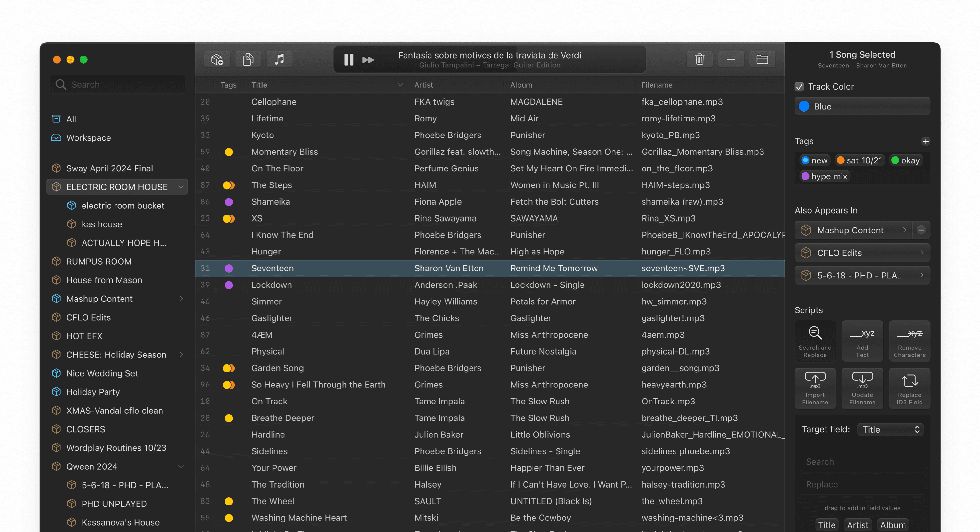
Task: Open the Blue track color selector
Action: 862,106
